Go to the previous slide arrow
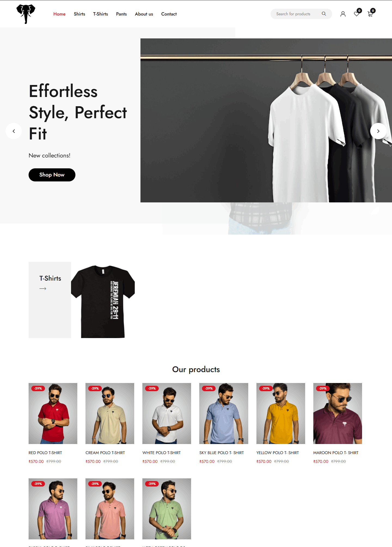The image size is (392, 547). pyautogui.click(x=14, y=131)
